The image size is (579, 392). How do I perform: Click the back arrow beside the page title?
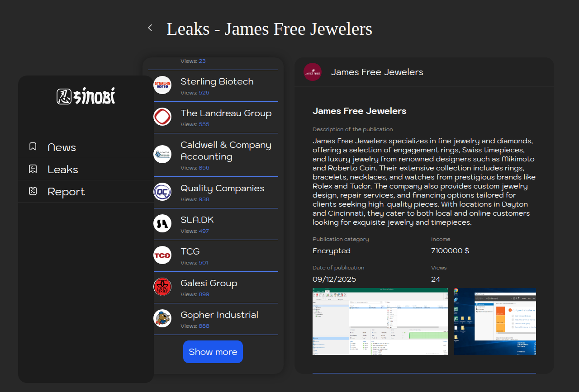coord(150,28)
